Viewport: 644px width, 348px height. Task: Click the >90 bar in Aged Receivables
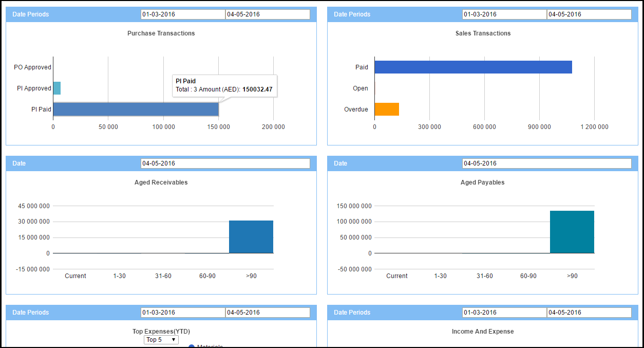251,236
